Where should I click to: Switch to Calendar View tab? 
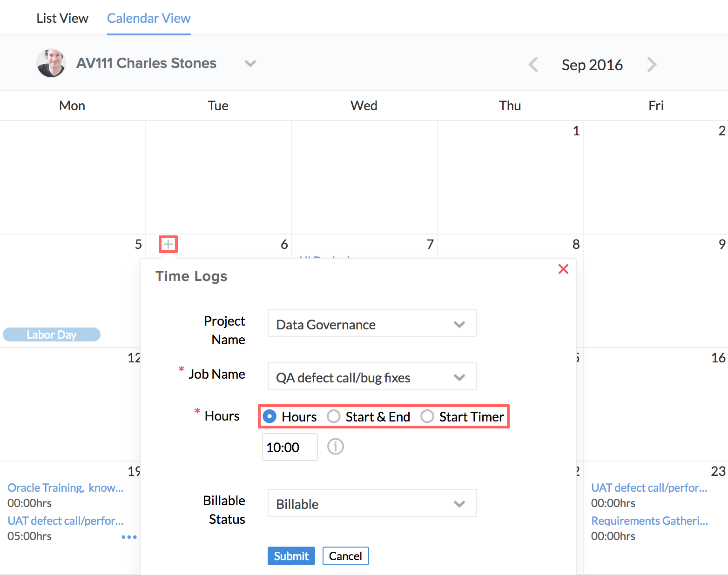(x=148, y=18)
